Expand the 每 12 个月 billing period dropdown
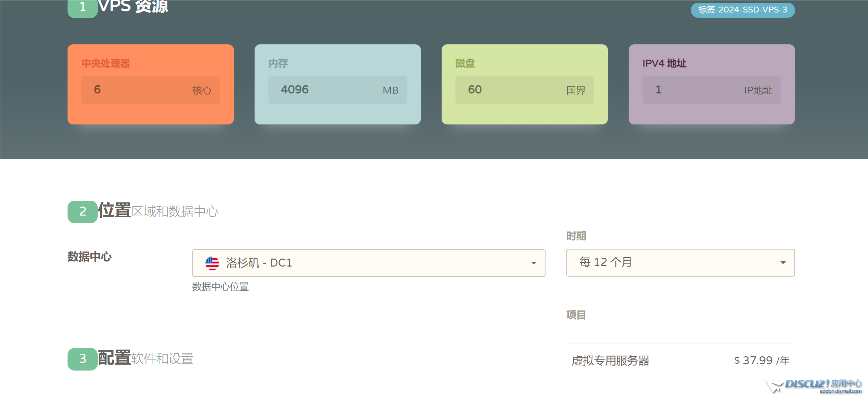This screenshot has height=400, width=868. click(680, 262)
